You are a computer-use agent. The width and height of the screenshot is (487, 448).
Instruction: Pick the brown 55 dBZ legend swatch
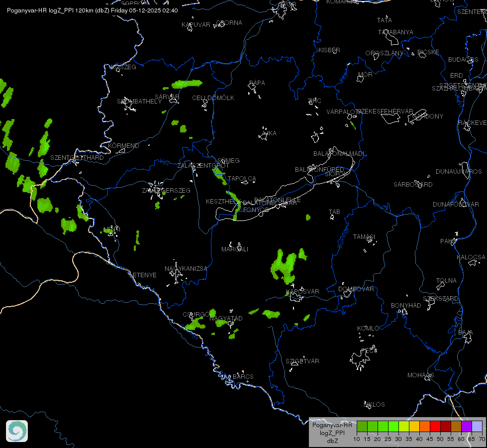tap(456, 426)
